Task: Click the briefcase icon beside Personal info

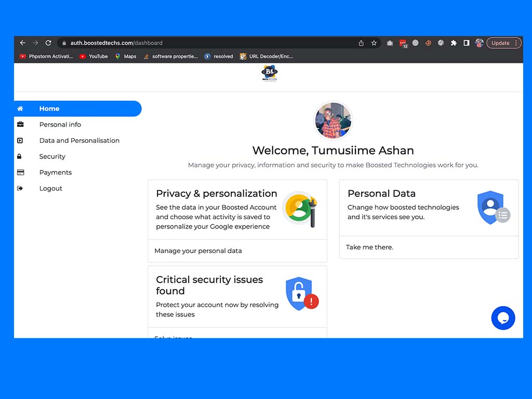Action: point(20,124)
